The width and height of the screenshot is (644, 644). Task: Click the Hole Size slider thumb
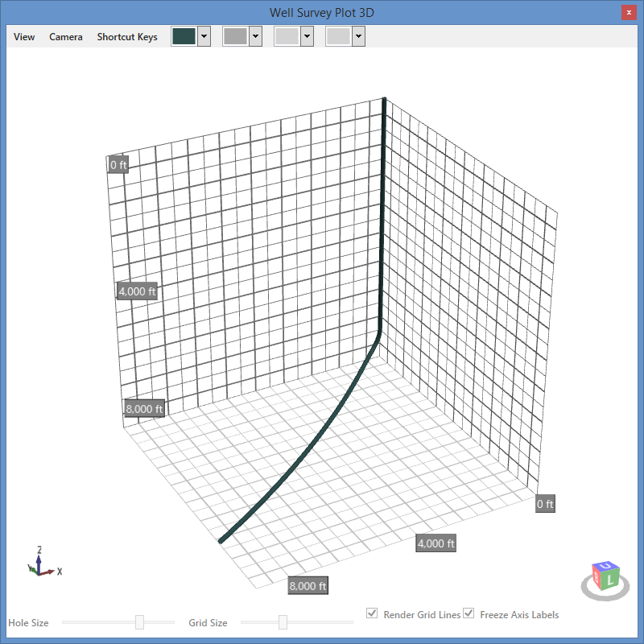click(139, 622)
